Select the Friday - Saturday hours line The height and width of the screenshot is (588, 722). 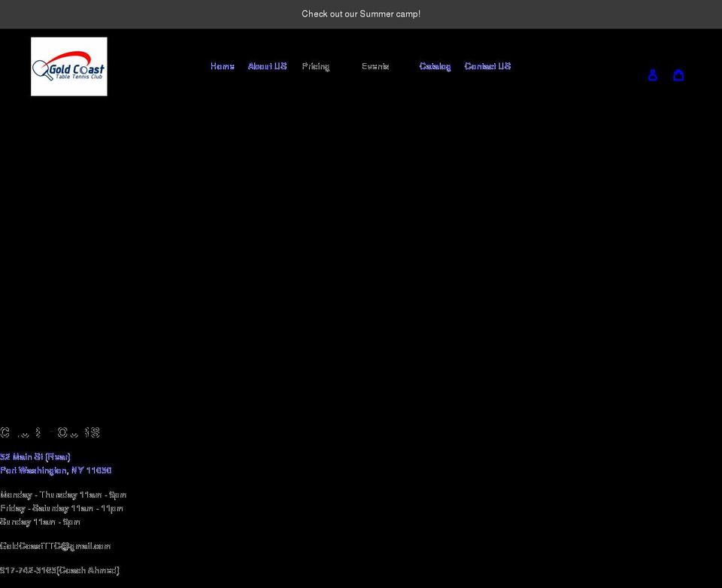62,508
